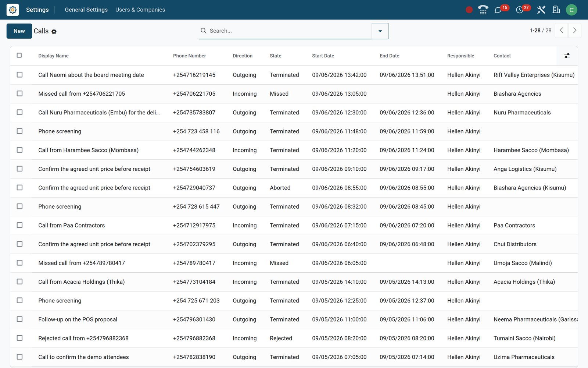Click phone number +254735783807

coord(194,113)
